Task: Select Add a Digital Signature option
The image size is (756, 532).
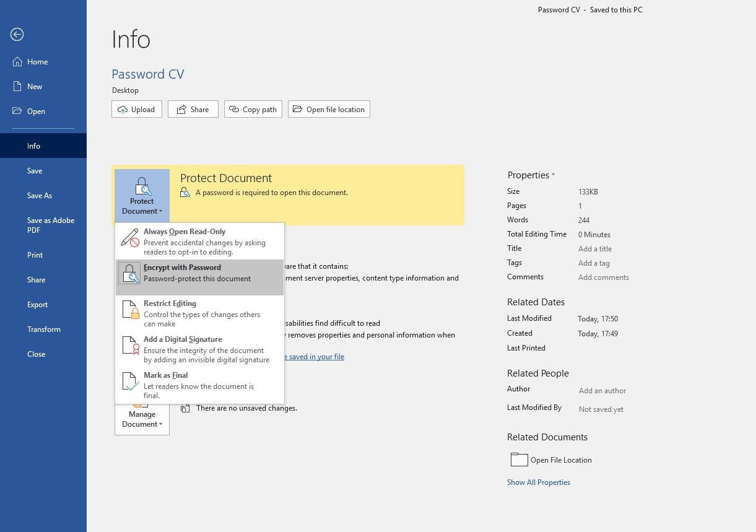Action: (200, 349)
